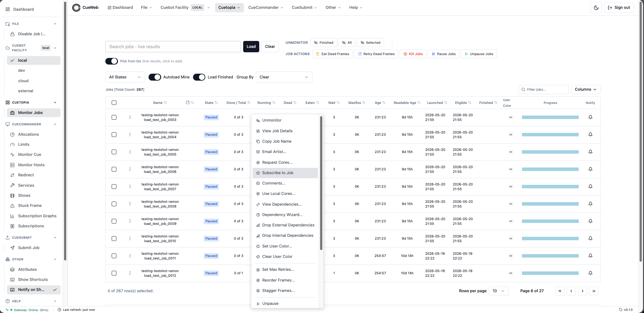Go to last page of jobs
The height and width of the screenshot is (313, 644).
594,291
